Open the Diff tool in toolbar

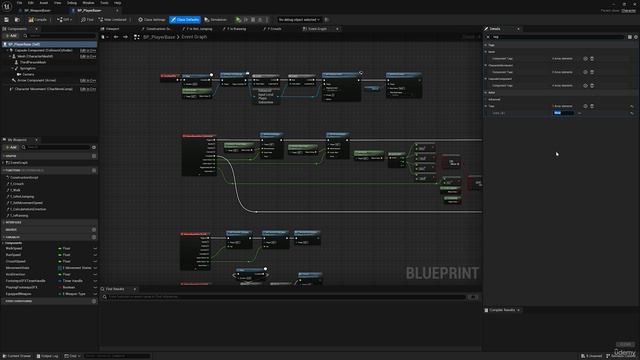coord(64,20)
